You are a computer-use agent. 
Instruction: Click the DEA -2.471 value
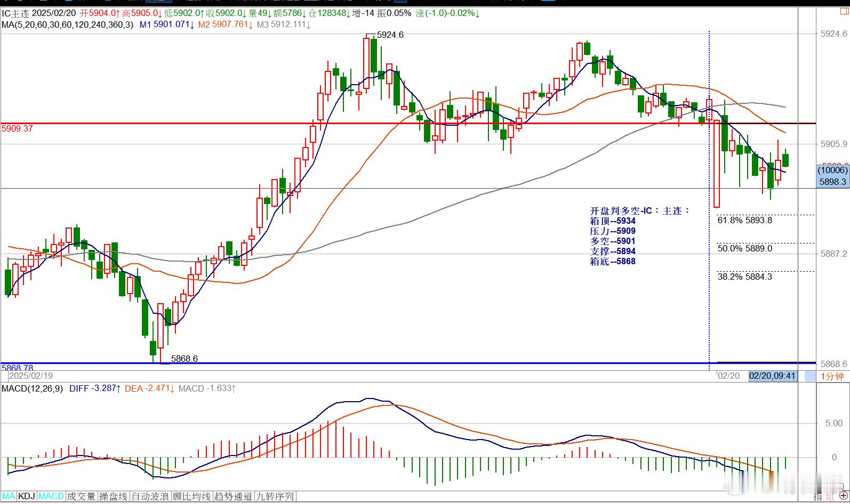150,388
